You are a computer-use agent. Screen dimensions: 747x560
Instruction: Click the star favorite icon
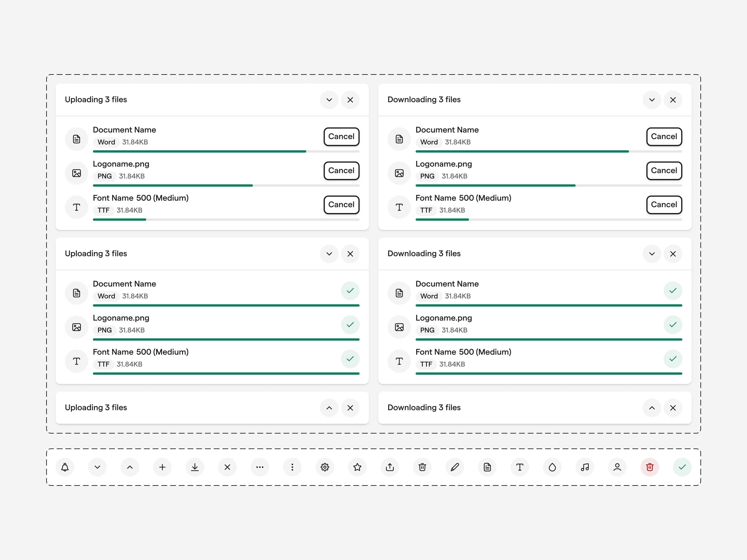pos(357,467)
